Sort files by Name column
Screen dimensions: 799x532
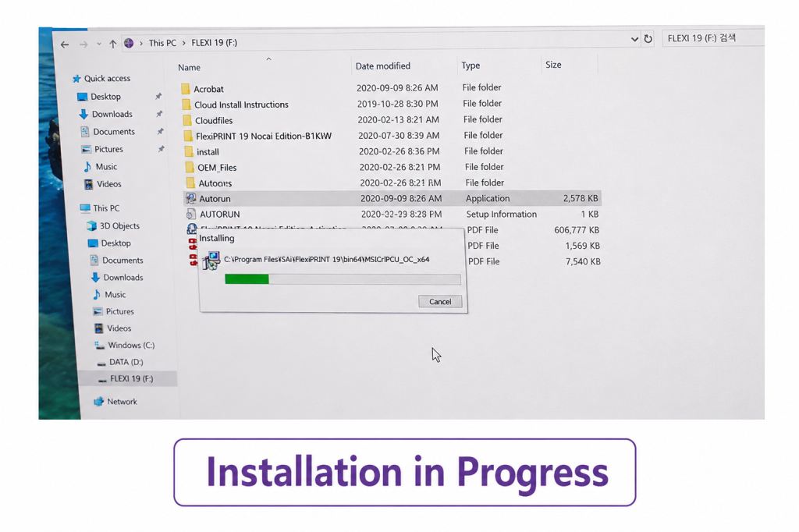click(x=189, y=67)
